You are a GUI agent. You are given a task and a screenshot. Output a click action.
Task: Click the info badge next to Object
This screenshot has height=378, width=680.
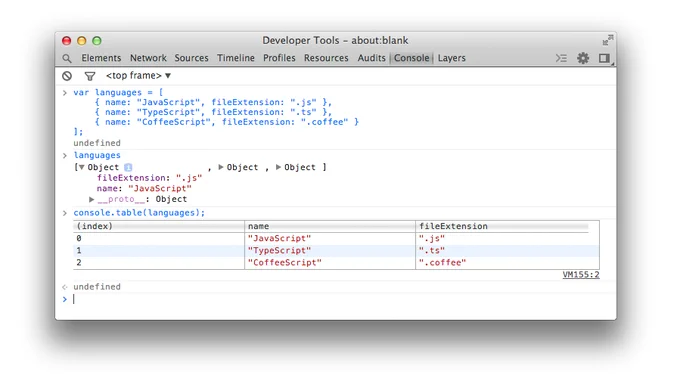point(128,167)
